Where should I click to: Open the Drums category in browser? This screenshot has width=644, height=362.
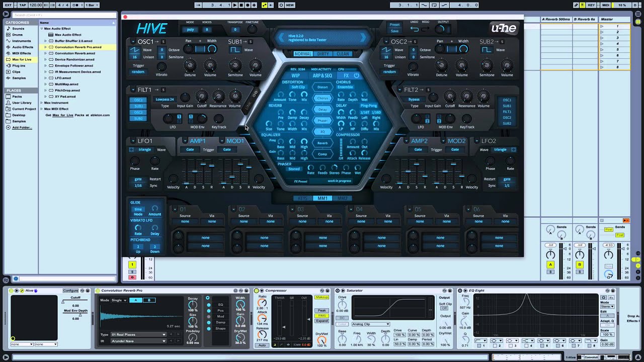click(18, 35)
